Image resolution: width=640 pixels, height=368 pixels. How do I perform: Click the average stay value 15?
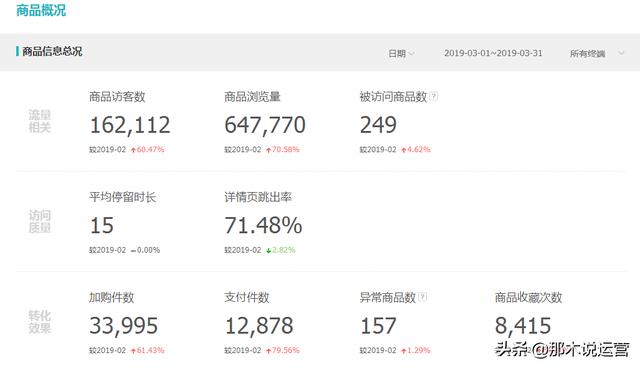(102, 226)
